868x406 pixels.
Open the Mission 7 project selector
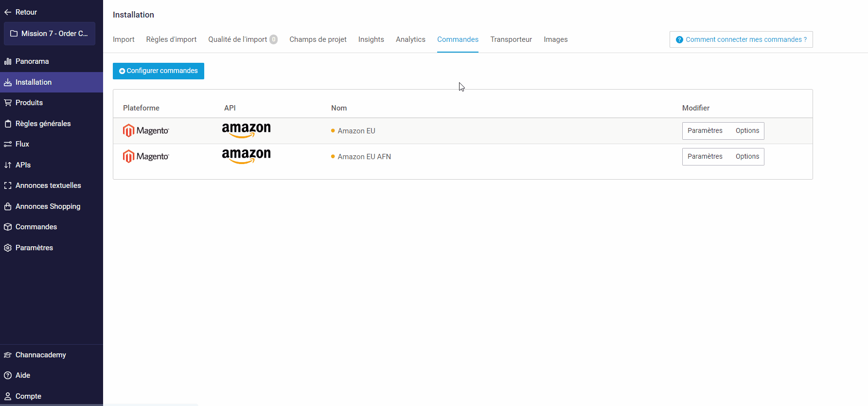pyautogui.click(x=50, y=34)
